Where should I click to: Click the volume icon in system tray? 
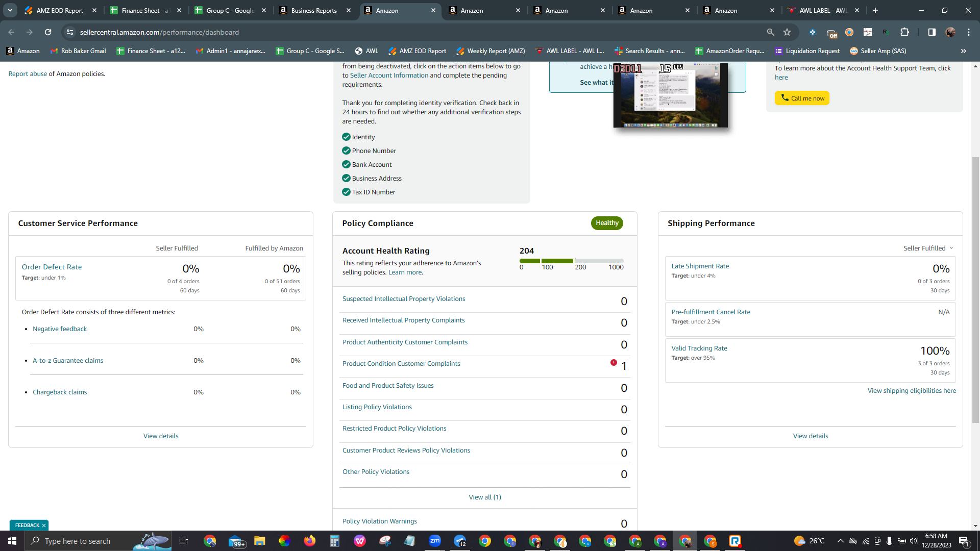click(x=914, y=541)
